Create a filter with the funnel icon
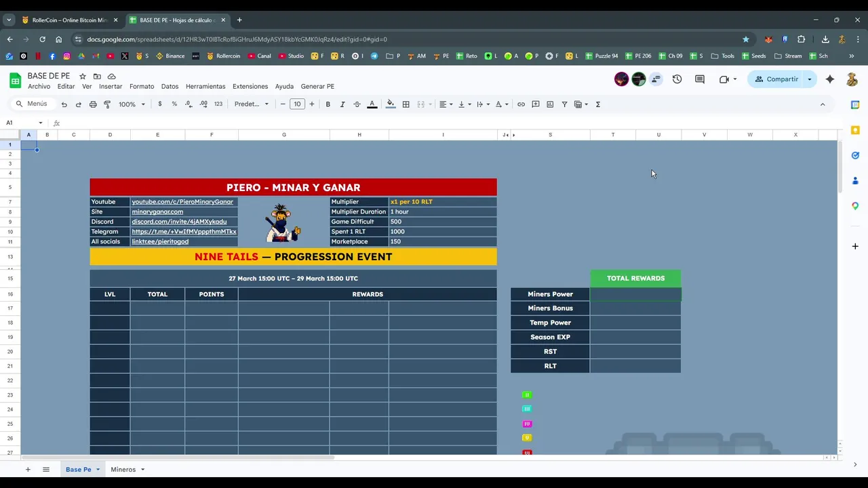Viewport: 868px width, 488px height. (564, 104)
